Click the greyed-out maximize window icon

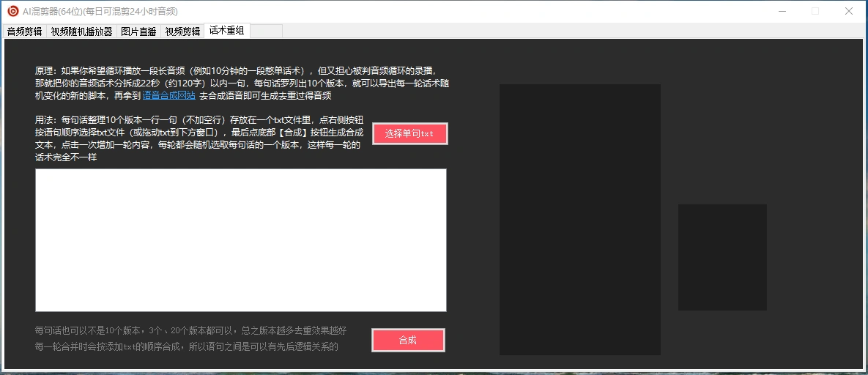click(x=815, y=11)
